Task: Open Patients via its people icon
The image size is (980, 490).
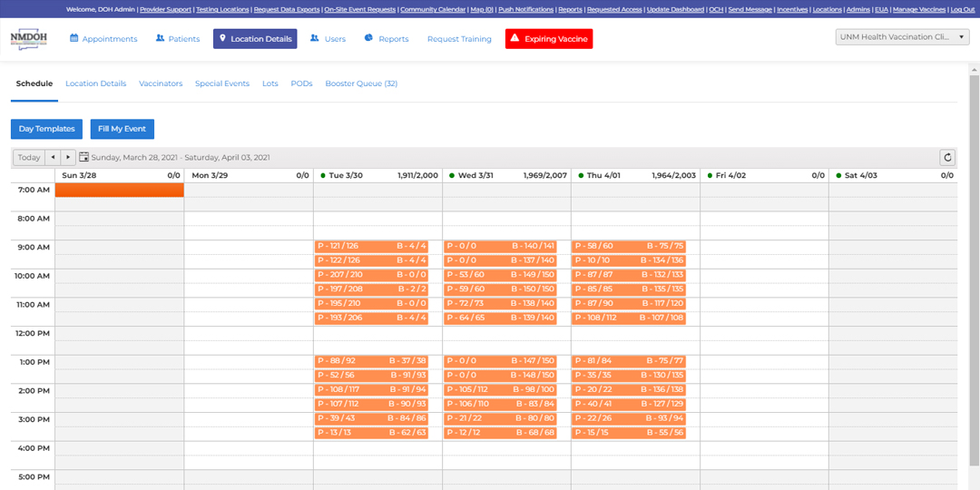Action: tap(161, 39)
